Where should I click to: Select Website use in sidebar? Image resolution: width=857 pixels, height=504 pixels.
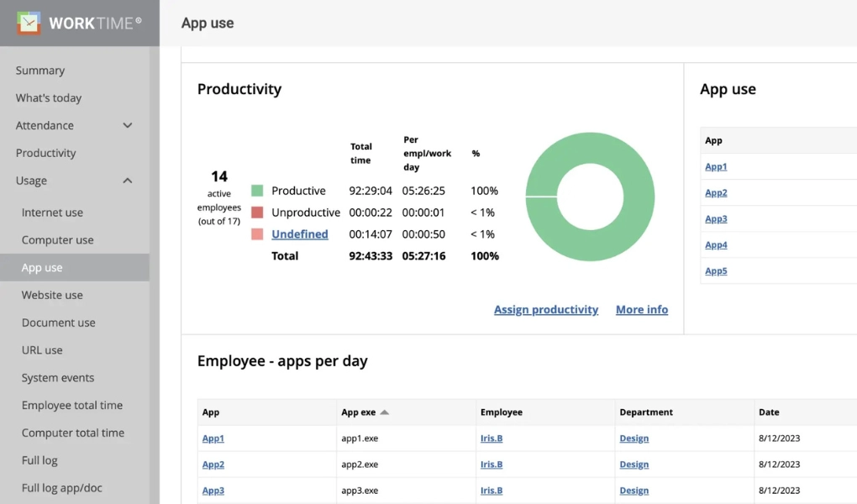point(52,295)
